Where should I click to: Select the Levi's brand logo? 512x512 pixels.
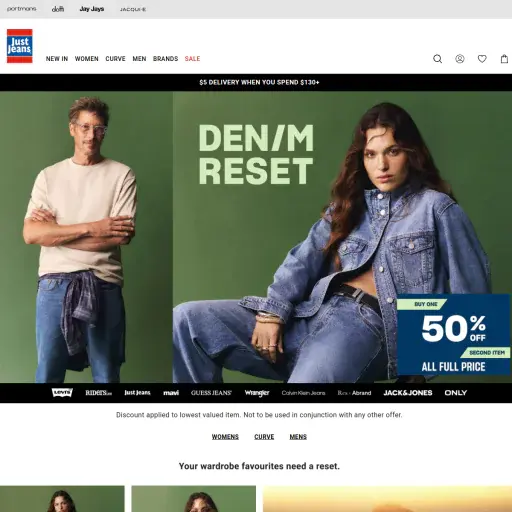coord(62,393)
